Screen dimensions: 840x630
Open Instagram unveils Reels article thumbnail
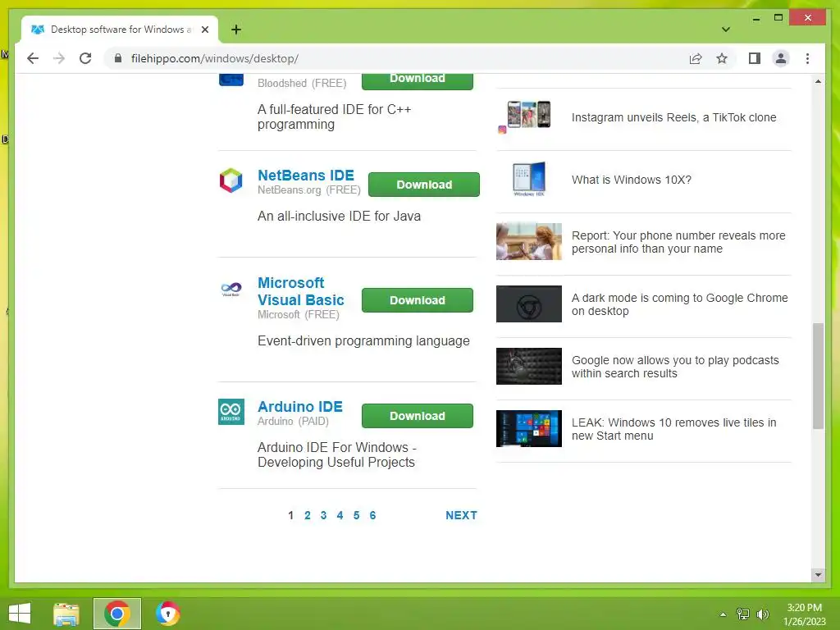click(x=529, y=116)
